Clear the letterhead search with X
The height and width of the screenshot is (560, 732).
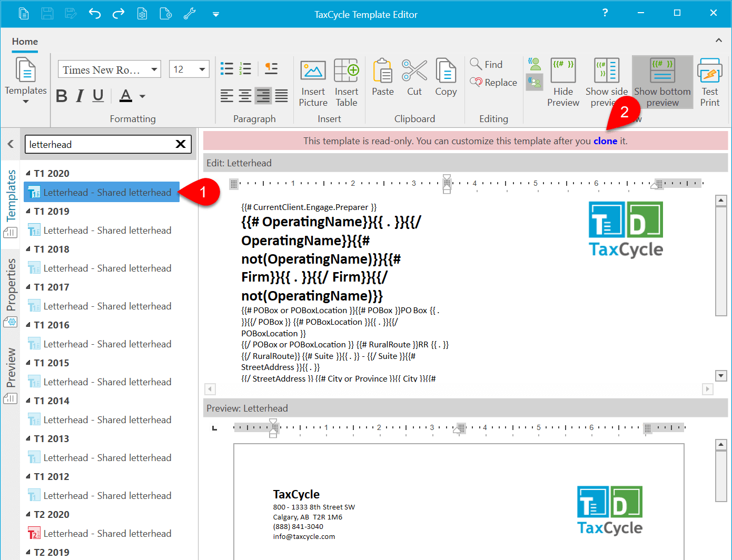point(181,144)
